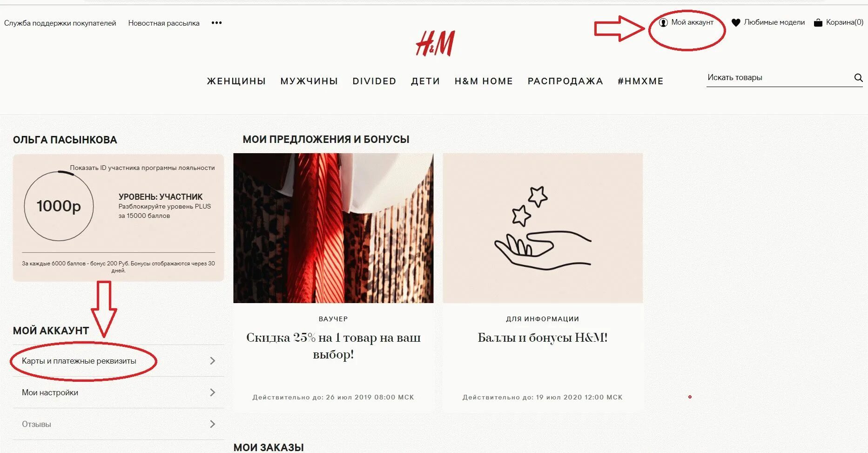This screenshot has width=868, height=453.
Task: Click Служба поддержки покупателей link
Action: (x=60, y=23)
